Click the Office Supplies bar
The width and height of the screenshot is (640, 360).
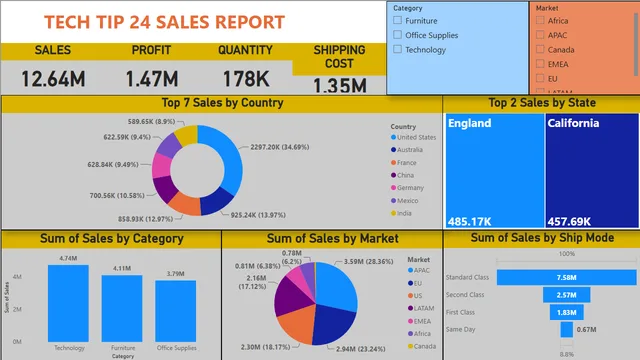pyautogui.click(x=176, y=311)
